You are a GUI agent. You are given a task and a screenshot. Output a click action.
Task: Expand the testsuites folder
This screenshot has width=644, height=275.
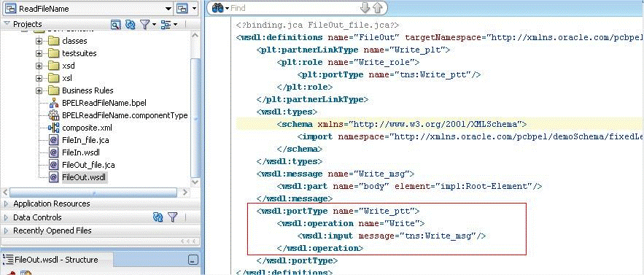pyautogui.click(x=39, y=53)
